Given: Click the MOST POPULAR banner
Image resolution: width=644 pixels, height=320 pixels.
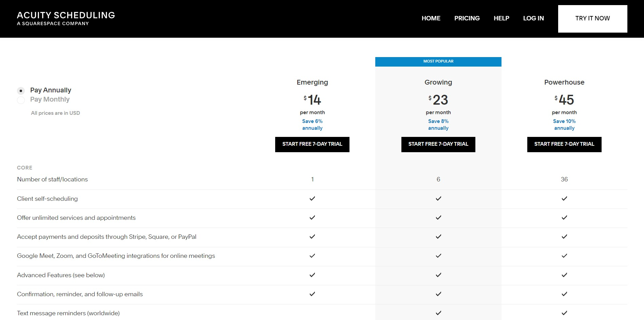Looking at the screenshot, I should tap(438, 61).
